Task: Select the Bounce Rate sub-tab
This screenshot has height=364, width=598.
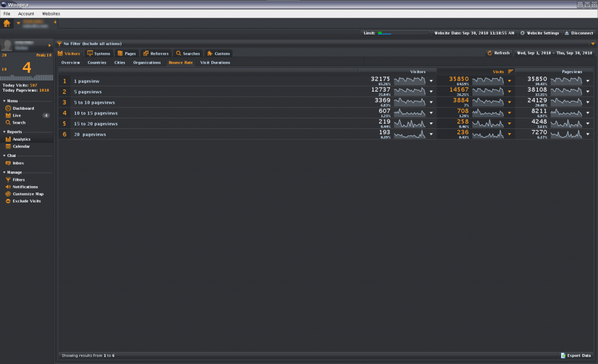Action: [181, 63]
